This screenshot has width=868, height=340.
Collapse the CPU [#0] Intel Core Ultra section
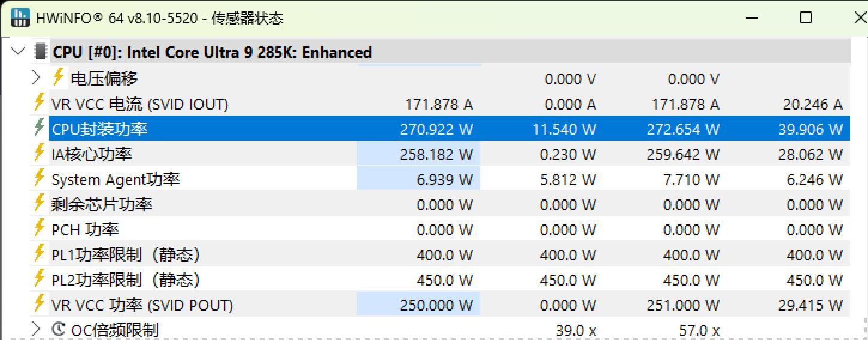coord(18,52)
